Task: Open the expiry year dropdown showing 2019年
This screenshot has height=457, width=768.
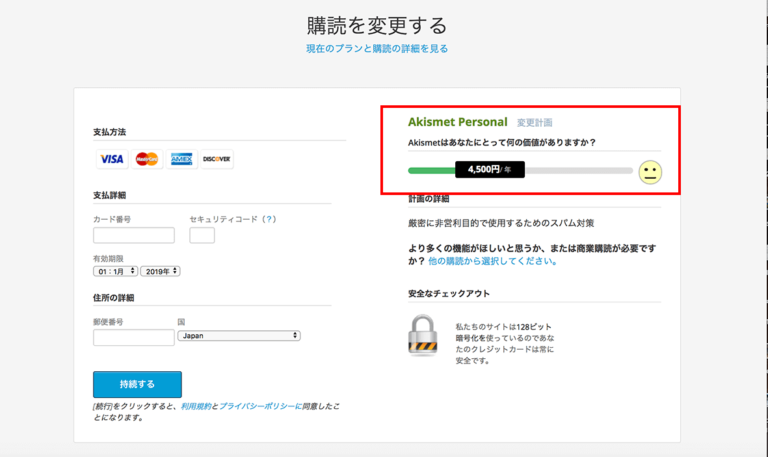Action: coord(161,271)
